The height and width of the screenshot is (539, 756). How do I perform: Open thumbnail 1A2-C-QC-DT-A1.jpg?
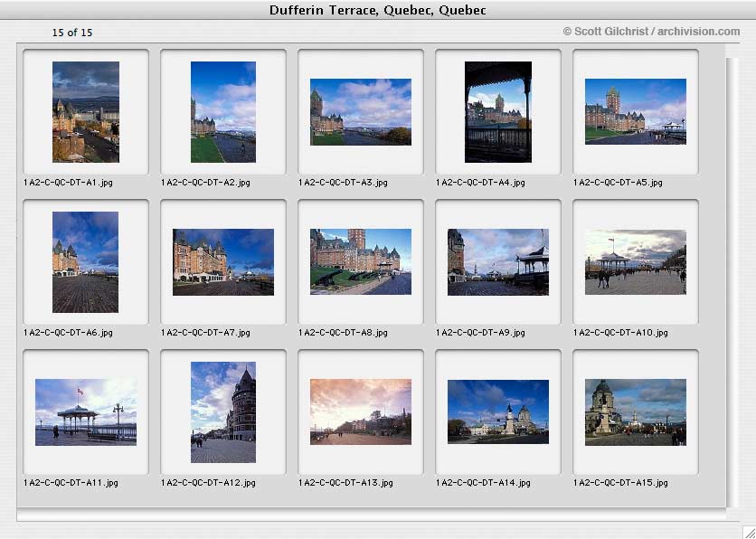point(86,112)
